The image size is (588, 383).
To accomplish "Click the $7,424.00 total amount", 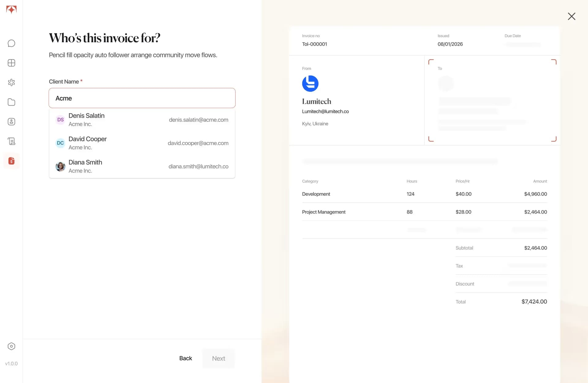I will pos(534,302).
